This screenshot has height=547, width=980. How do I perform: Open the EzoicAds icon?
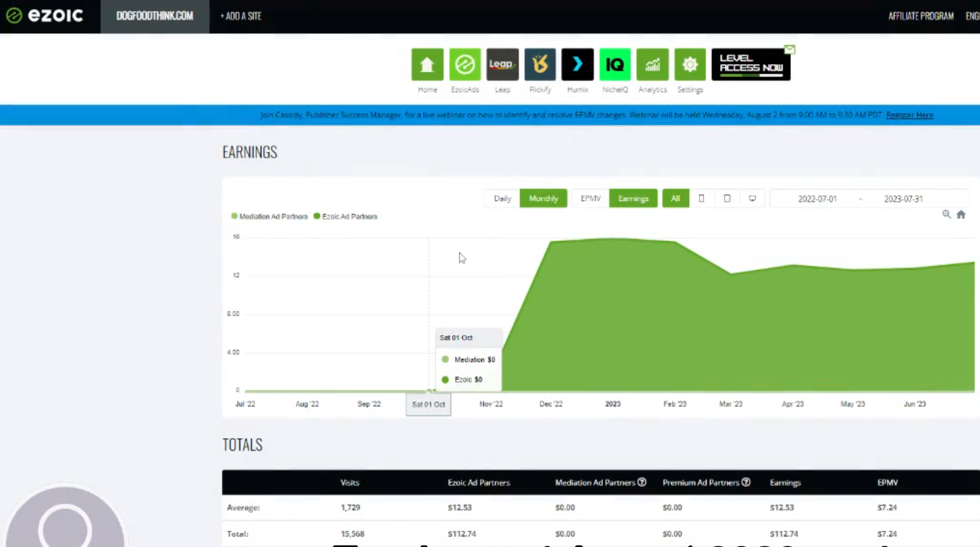(465, 64)
